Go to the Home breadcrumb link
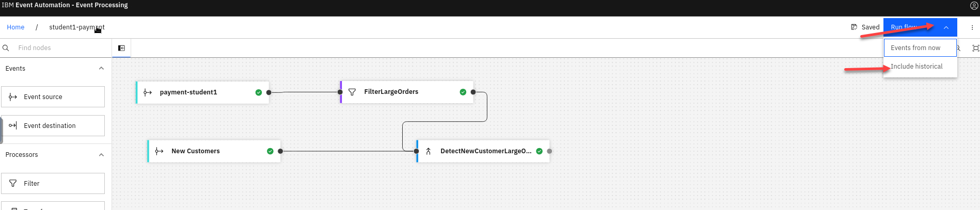The width and height of the screenshot is (980, 210). click(x=15, y=27)
